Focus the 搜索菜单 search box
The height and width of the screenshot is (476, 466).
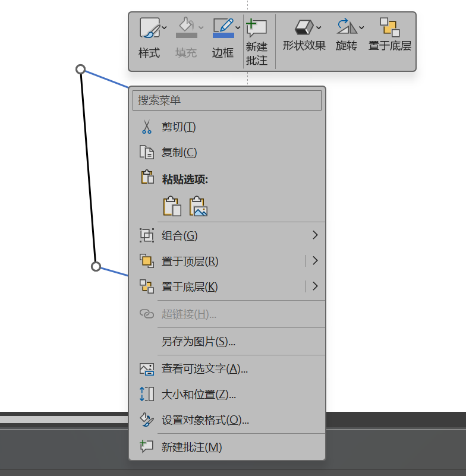tap(227, 100)
